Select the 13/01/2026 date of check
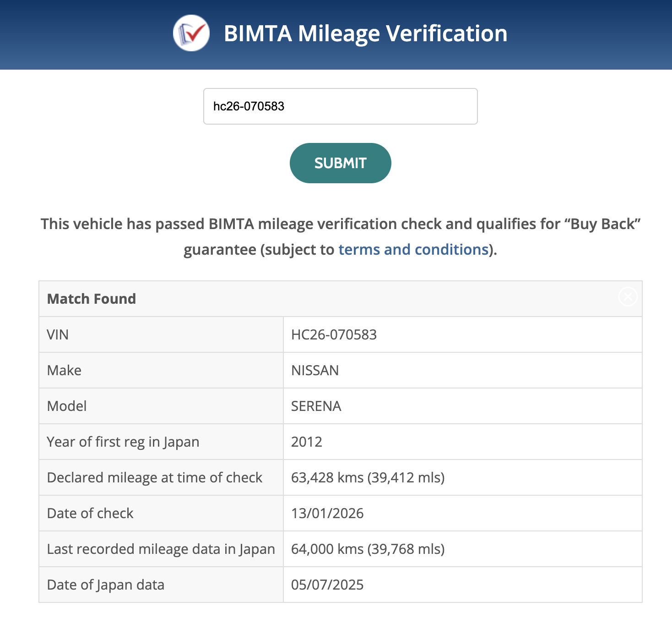The image size is (672, 629). pyautogui.click(x=327, y=513)
